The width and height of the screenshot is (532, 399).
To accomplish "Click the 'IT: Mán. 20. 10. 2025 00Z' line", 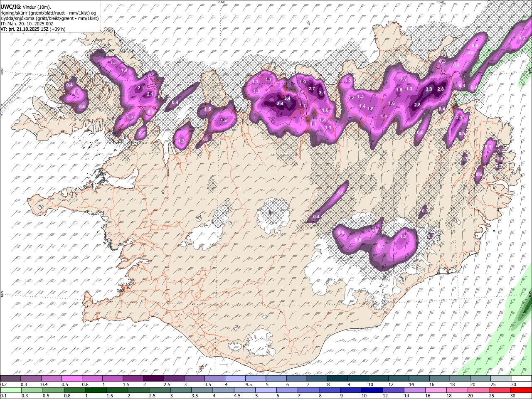I will [27, 24].
